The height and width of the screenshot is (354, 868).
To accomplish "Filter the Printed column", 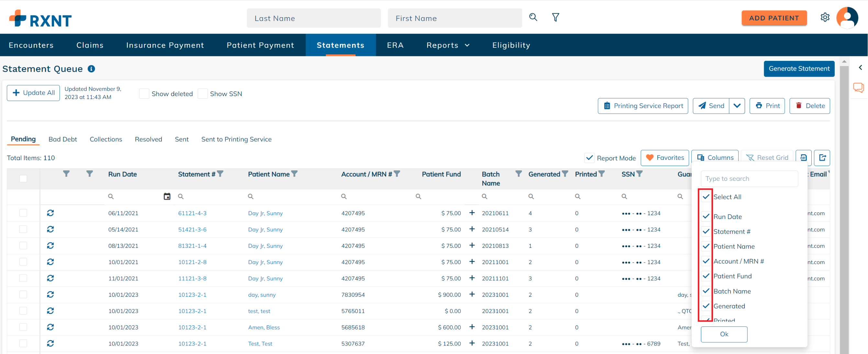I will [x=601, y=174].
